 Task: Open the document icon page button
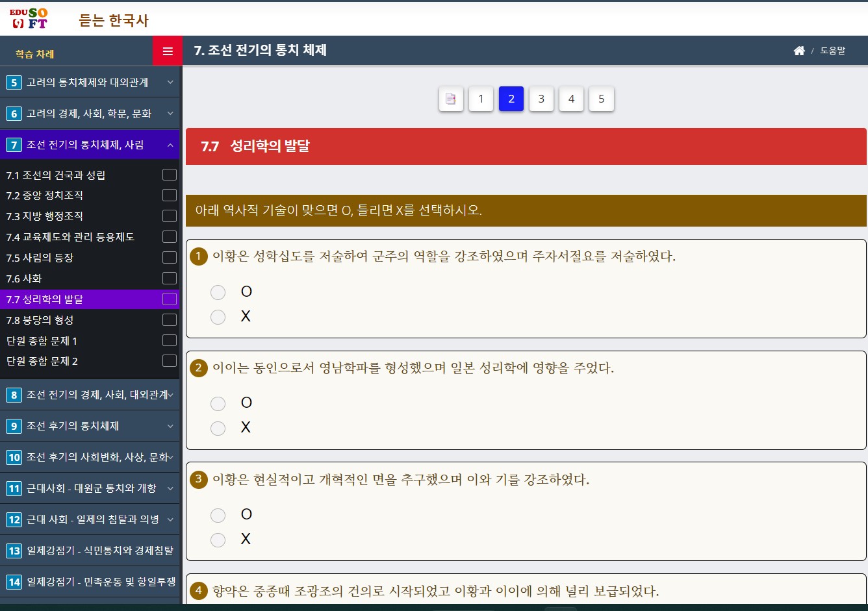point(451,99)
